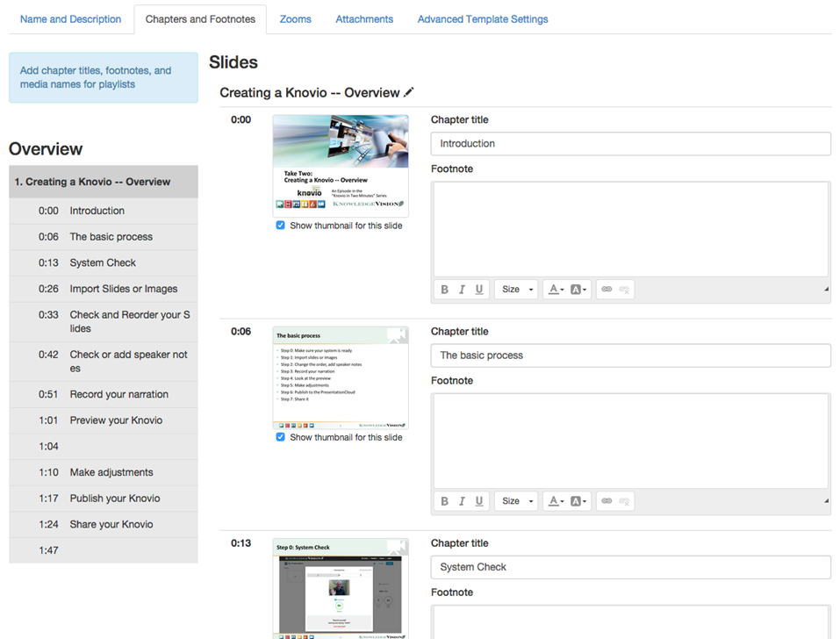Click insert link in 'The basic process' footnote toolbar
The height and width of the screenshot is (639, 840).
coord(607,501)
